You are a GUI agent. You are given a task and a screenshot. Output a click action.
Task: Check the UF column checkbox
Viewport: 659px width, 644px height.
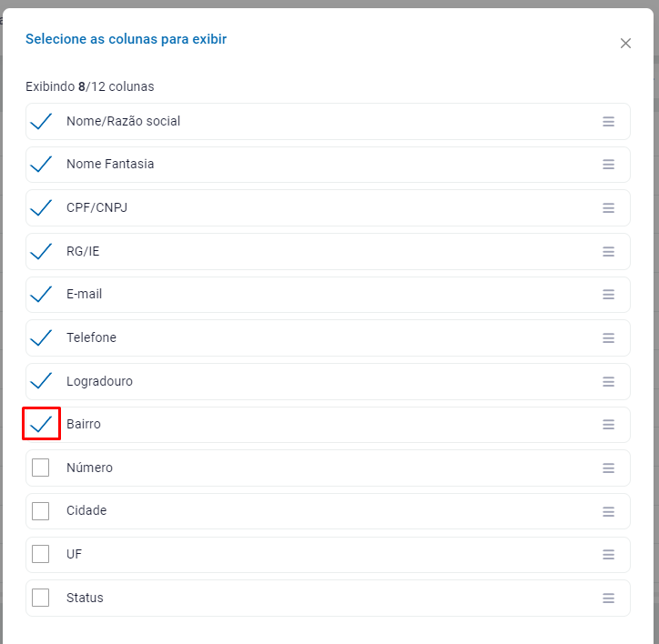(x=41, y=554)
